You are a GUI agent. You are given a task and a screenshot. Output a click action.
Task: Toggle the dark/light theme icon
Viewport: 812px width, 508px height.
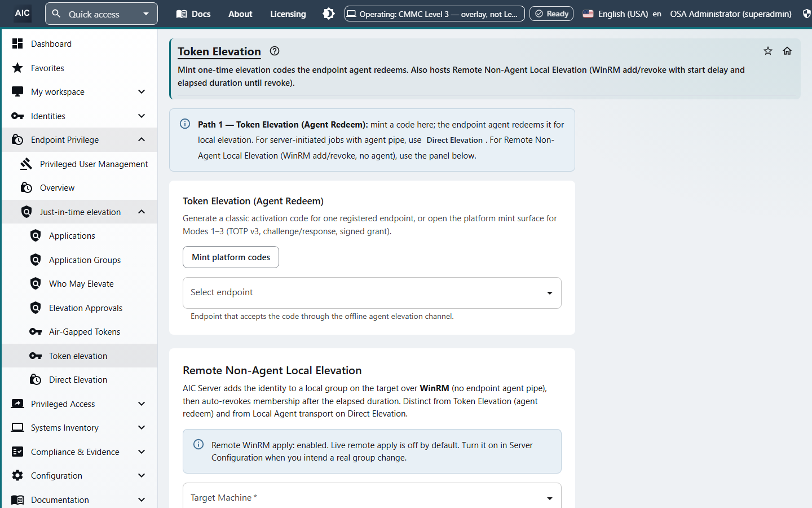click(329, 14)
